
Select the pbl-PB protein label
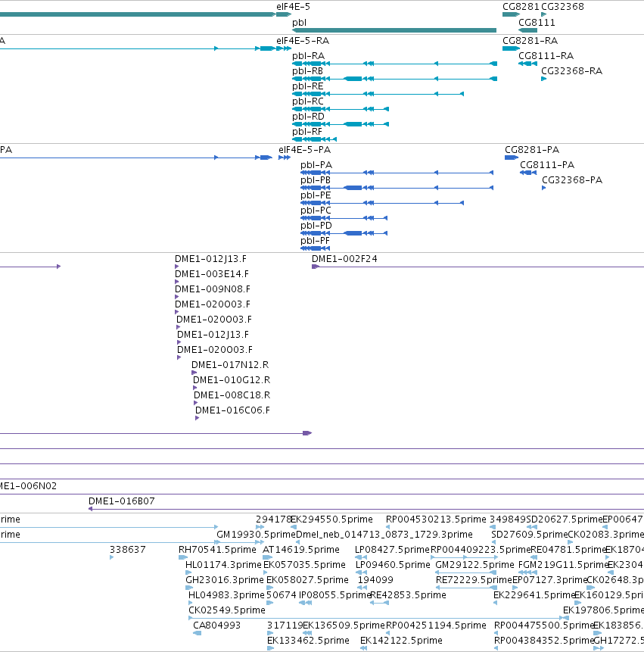click(316, 180)
